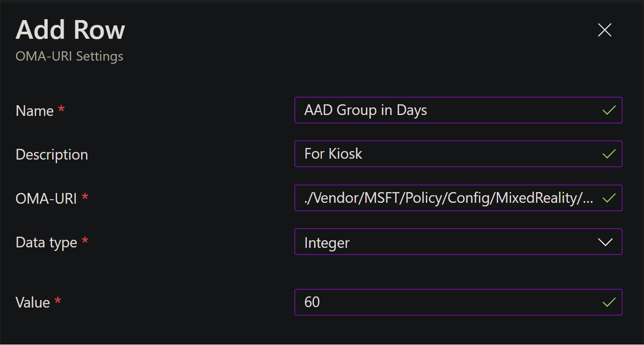Click the Value field showing 60
644x345 pixels.
point(446,302)
